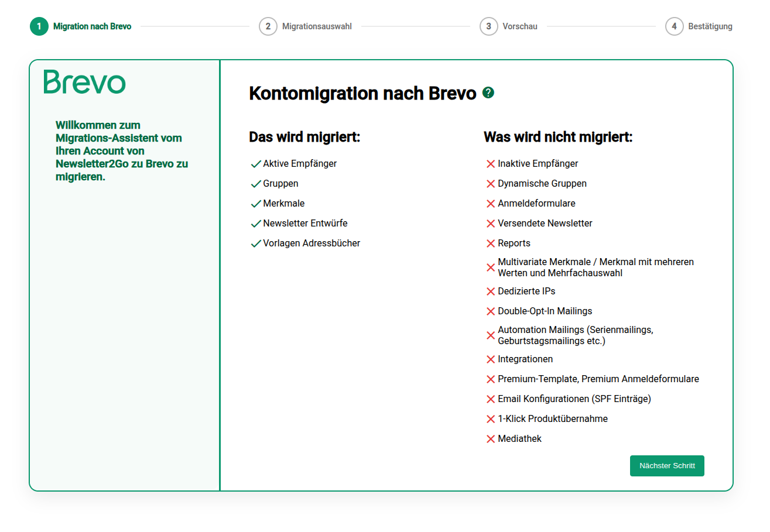Select step 1 Migration nach Brevo
Image resolution: width=770 pixels, height=532 pixels.
pos(81,26)
